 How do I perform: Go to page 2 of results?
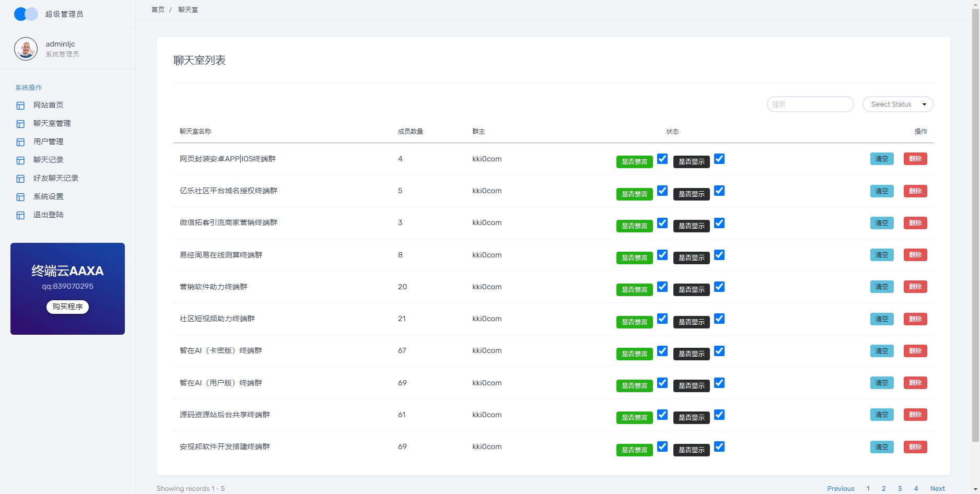click(883, 489)
